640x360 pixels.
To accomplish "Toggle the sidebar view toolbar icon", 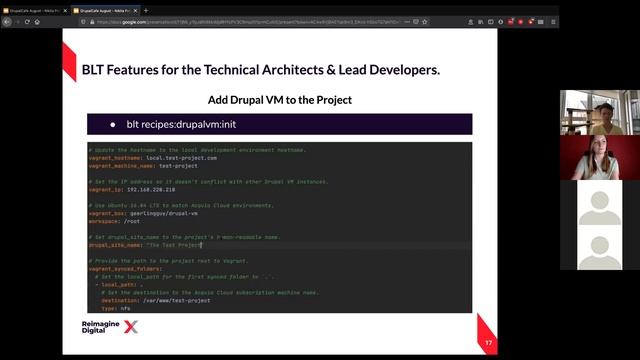I will click(x=491, y=22).
